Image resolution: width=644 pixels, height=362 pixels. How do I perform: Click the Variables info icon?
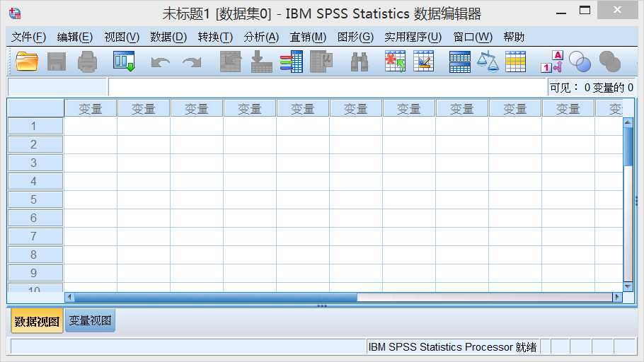point(291,62)
